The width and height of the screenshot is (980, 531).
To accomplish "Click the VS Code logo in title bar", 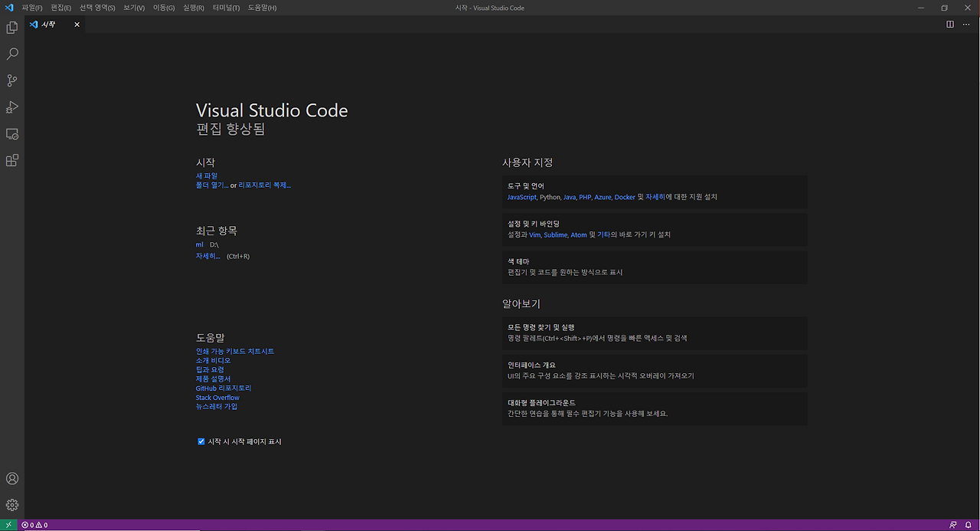I will (9, 8).
